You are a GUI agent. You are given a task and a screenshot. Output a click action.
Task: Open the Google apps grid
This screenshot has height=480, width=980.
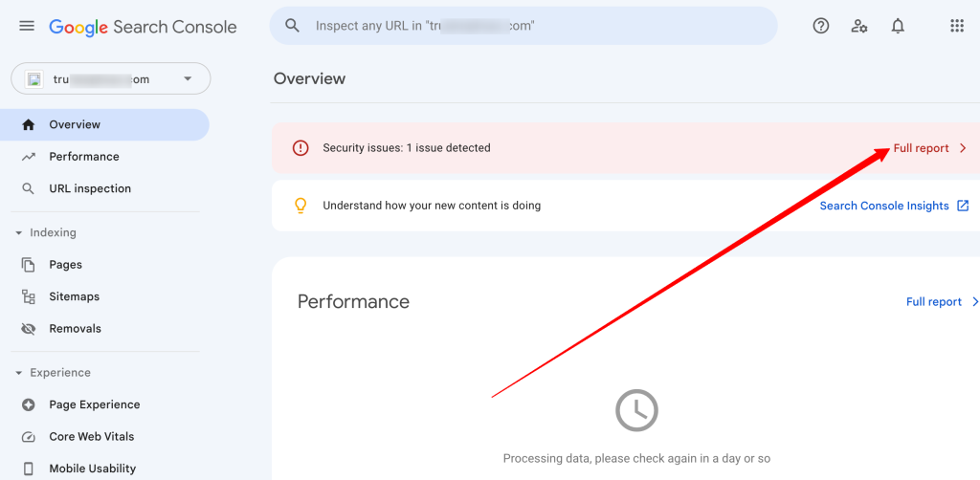[x=957, y=26]
